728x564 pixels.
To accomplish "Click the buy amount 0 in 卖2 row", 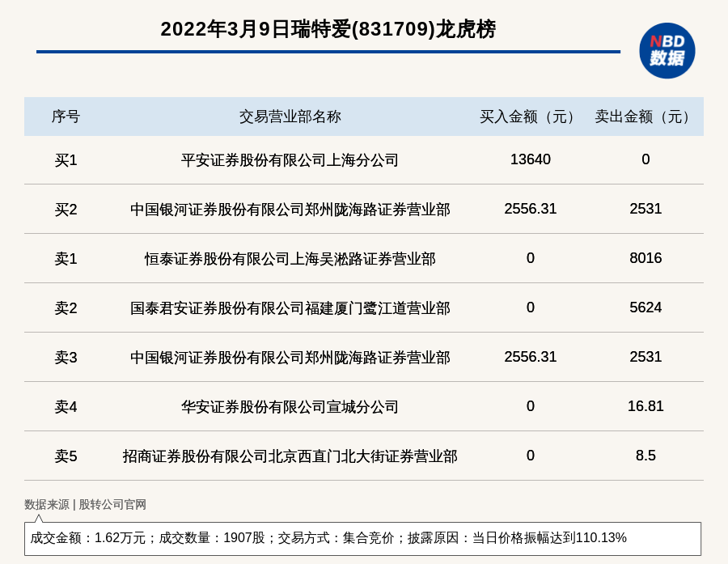I will click(530, 307).
